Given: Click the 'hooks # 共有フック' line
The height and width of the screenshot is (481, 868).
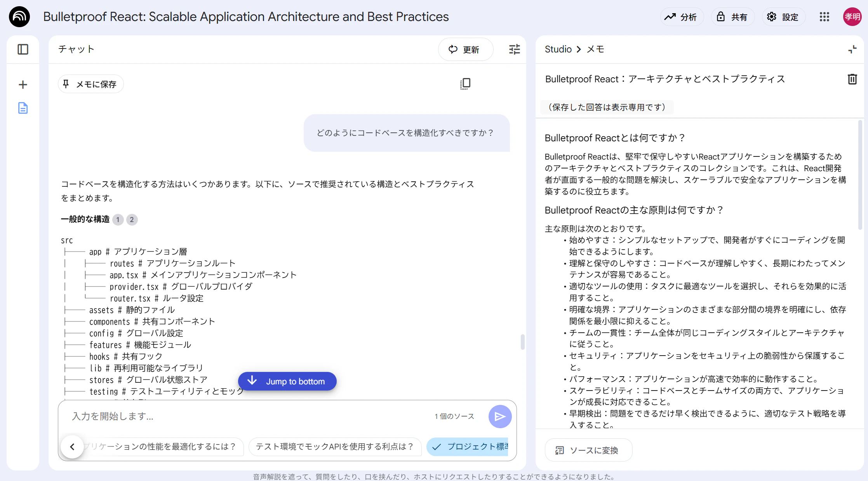Looking at the screenshot, I should pyautogui.click(x=126, y=357).
